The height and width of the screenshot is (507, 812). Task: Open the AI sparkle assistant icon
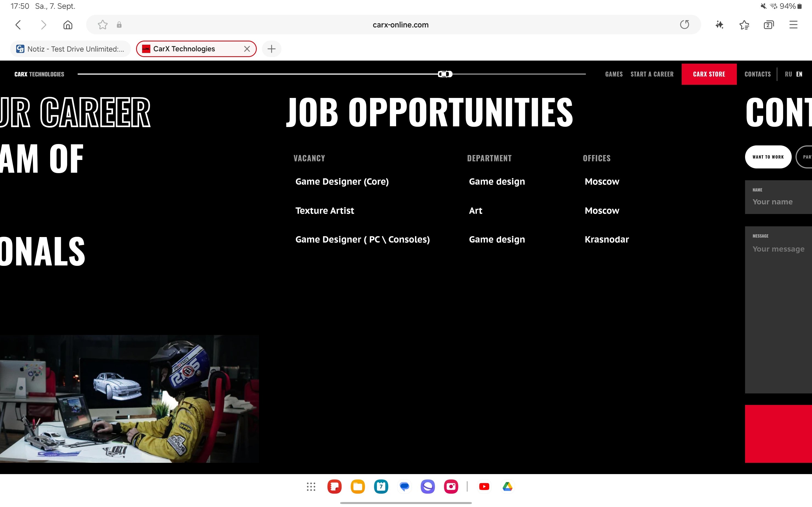coord(719,25)
